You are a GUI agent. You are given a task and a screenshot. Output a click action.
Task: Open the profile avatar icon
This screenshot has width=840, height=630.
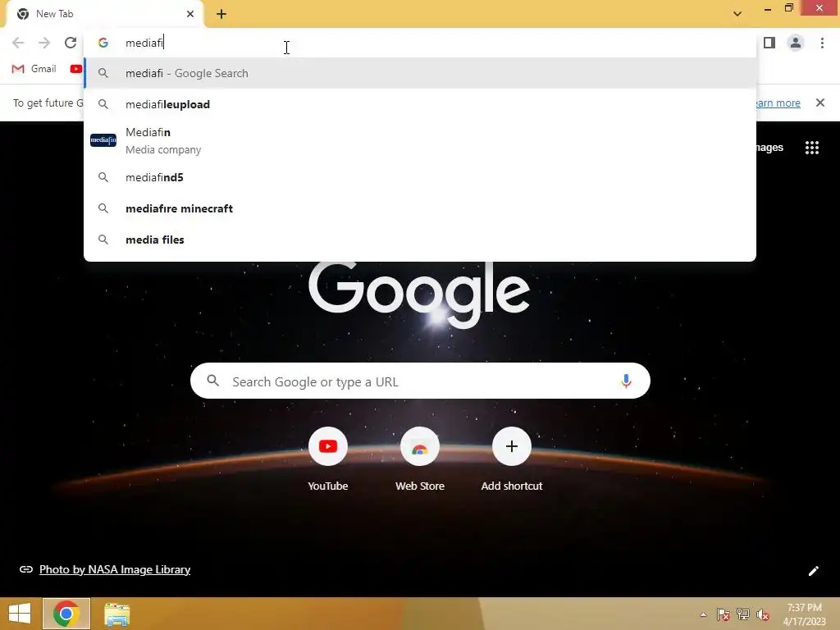coord(796,43)
